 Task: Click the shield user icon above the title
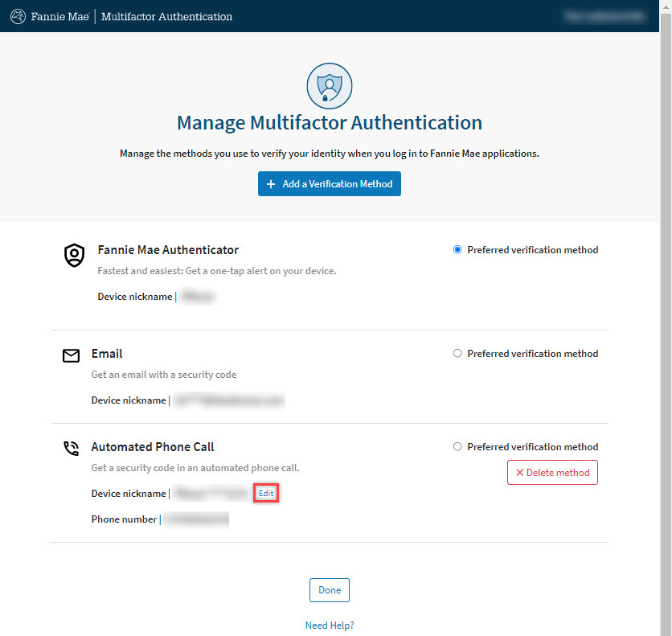329,86
